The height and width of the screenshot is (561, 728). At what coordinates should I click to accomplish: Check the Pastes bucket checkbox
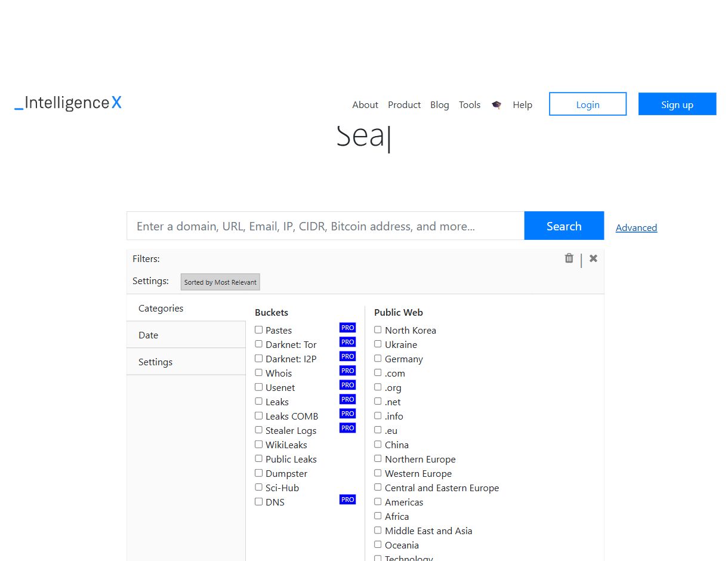[259, 329]
